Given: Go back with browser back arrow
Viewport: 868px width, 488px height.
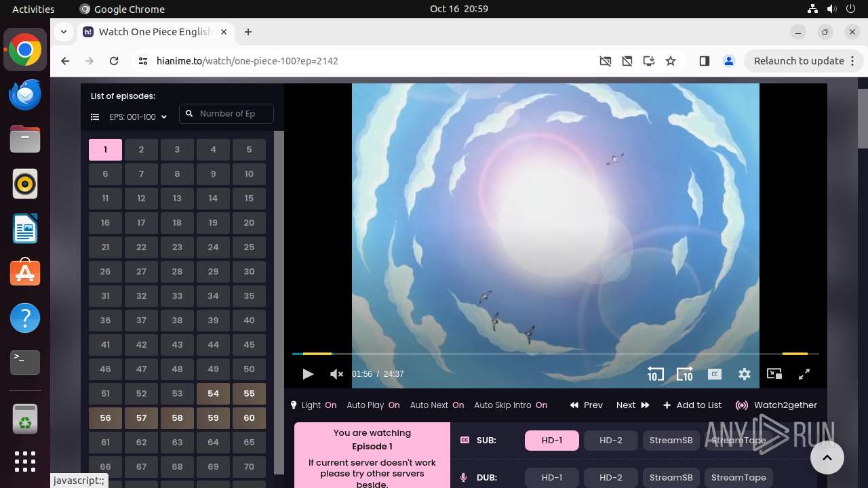Looking at the screenshot, I should 65,61.
